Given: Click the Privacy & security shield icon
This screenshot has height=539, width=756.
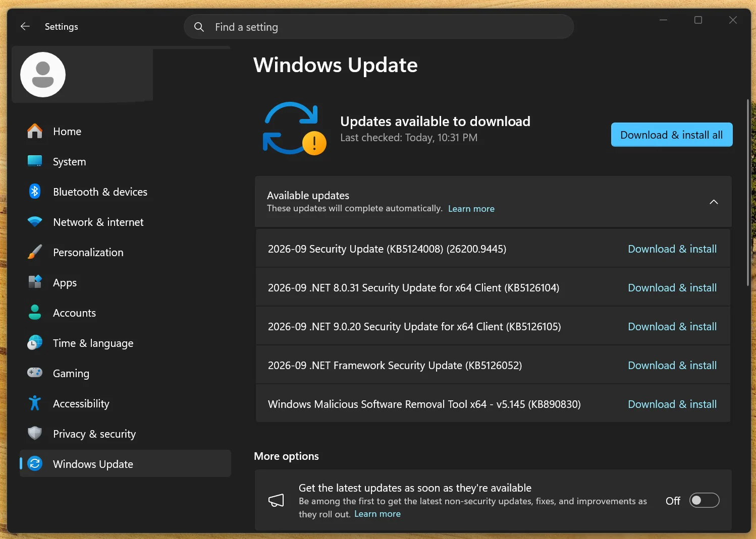Looking at the screenshot, I should click(x=35, y=434).
